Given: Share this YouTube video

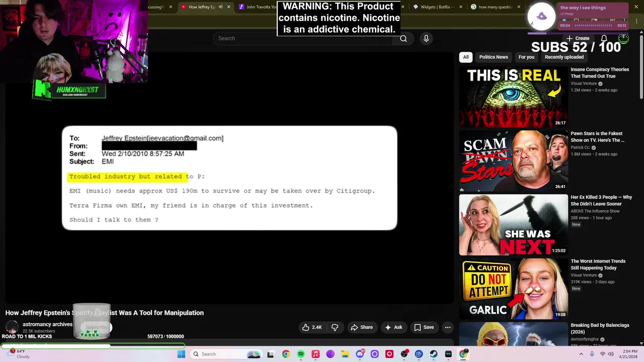Looking at the screenshot, I should pyautogui.click(x=361, y=327).
